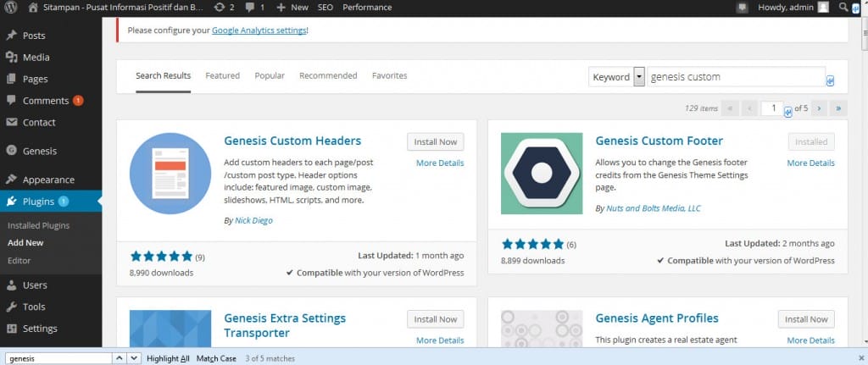Click the Installed button for Genesis Custom Footer
Image resolution: width=868 pixels, height=365 pixels.
click(x=811, y=141)
